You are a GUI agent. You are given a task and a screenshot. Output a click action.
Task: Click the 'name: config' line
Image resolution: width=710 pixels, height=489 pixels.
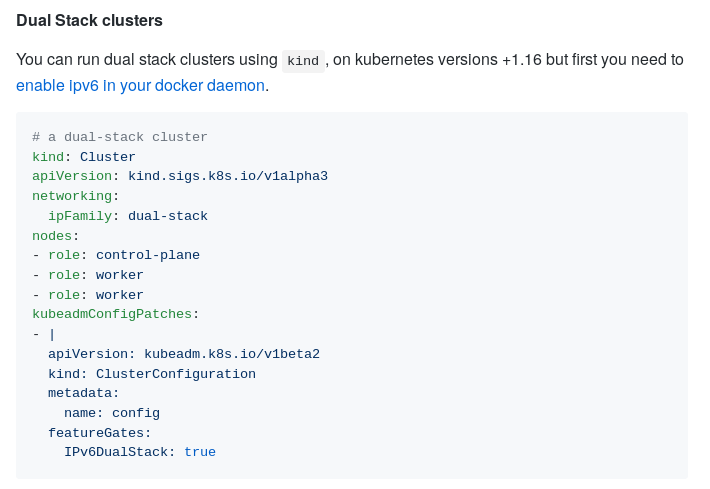pos(112,413)
